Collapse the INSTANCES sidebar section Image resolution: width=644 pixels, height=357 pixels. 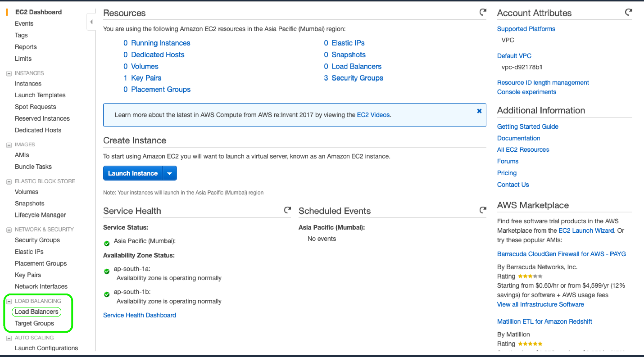pos(9,73)
